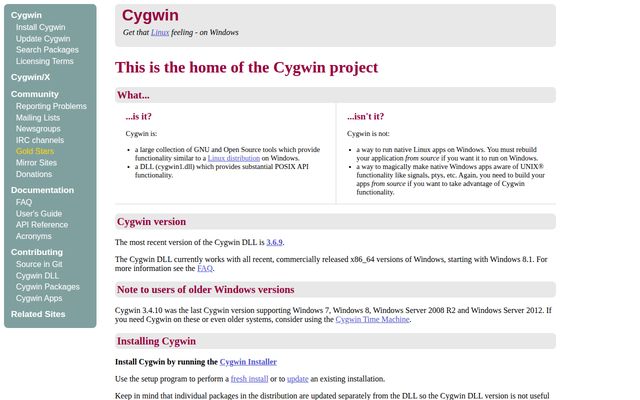Open Newsgroups link in sidebar

[38, 129]
